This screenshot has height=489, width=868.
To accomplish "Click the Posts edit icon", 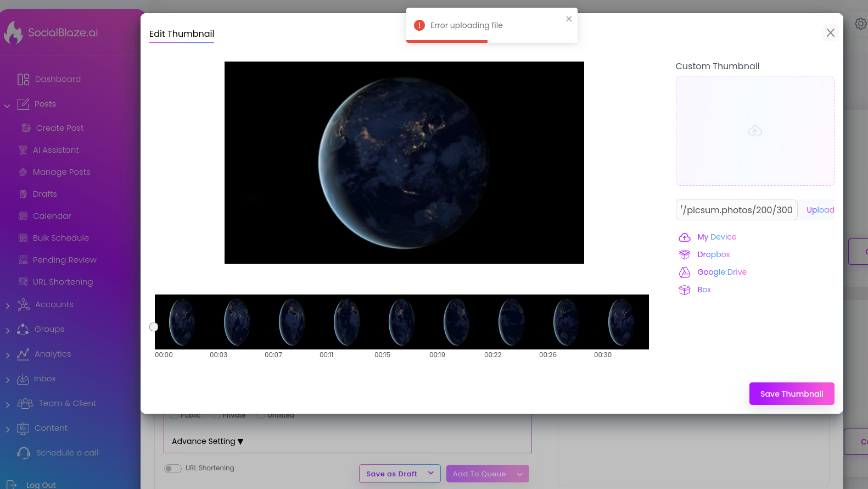I will [23, 104].
